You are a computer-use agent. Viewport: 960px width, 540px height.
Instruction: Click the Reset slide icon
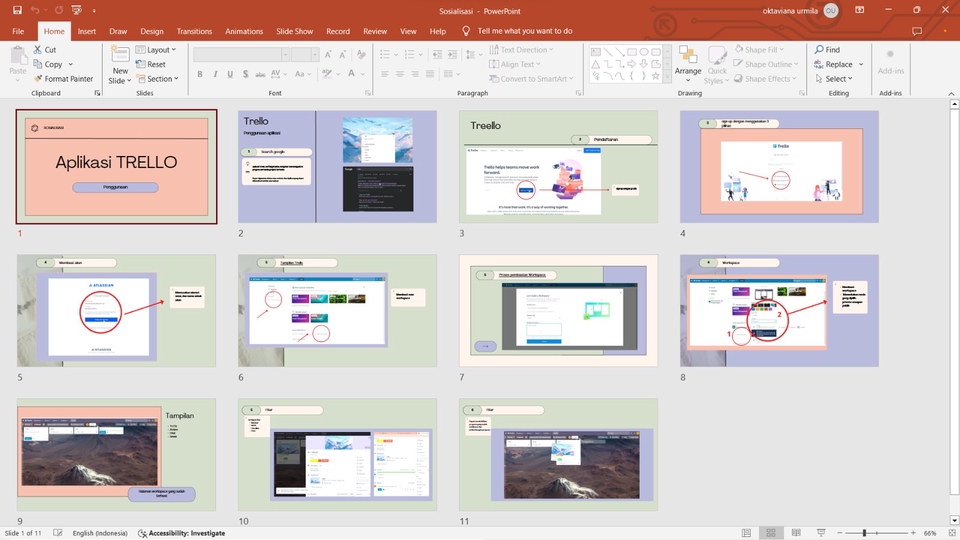[x=140, y=64]
